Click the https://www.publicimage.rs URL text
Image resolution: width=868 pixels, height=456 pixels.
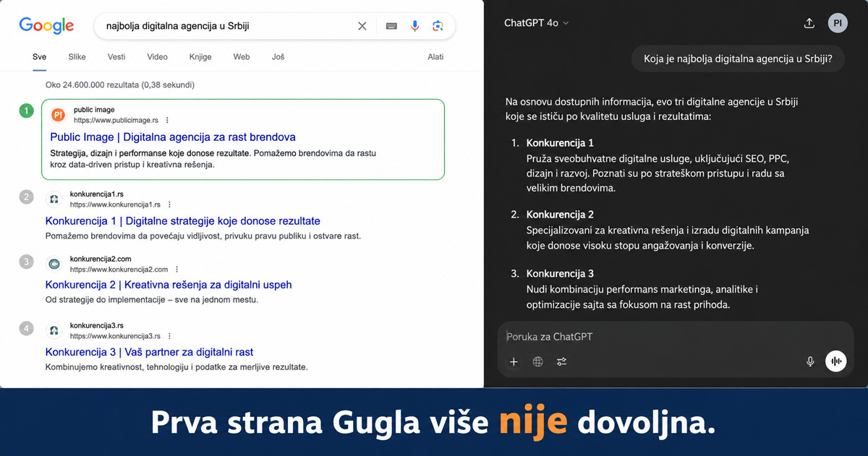tap(116, 121)
